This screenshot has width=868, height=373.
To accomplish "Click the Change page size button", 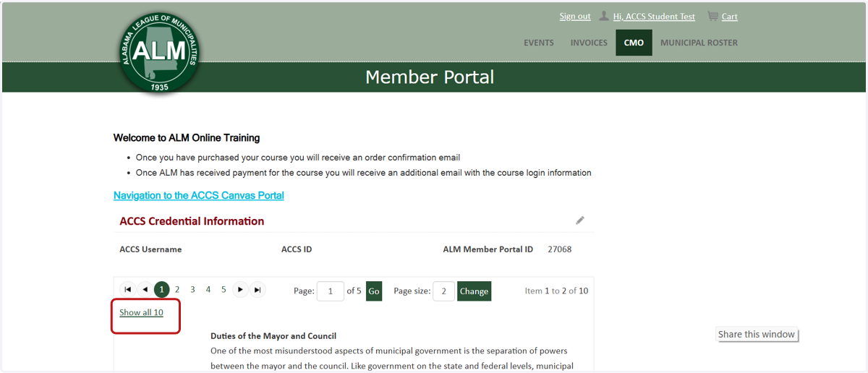I will tap(474, 291).
